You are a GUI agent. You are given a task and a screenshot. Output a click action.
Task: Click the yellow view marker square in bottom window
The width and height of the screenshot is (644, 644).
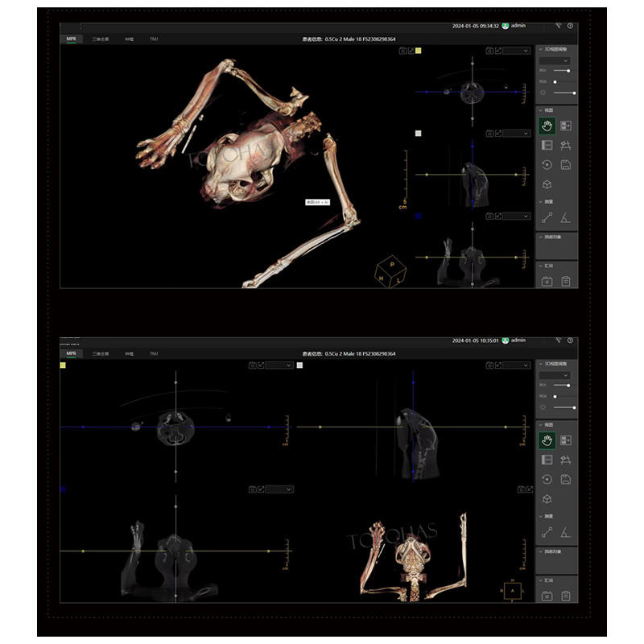(63, 365)
